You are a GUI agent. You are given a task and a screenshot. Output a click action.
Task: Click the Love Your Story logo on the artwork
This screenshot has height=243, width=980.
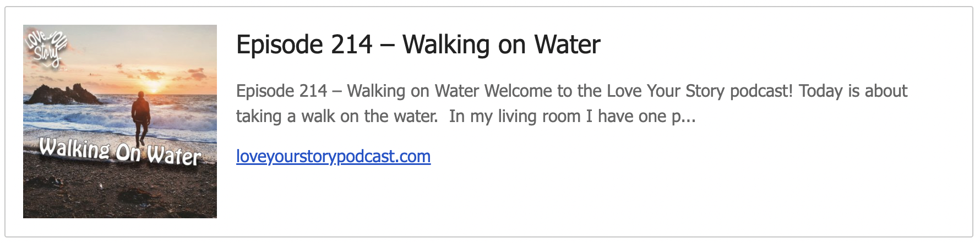(46, 48)
